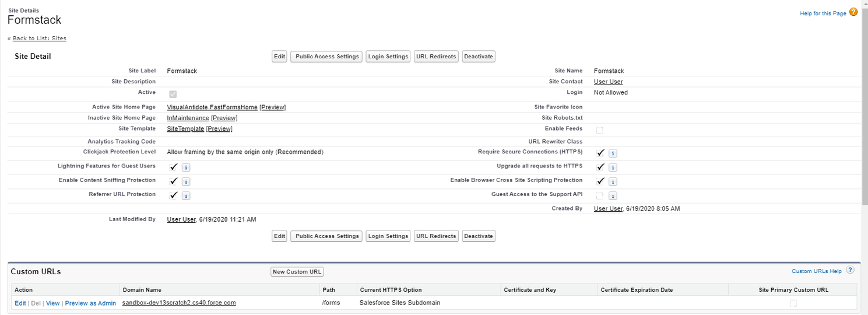Edit the sandbox-dev13scratch2 custom URL
868x315 pixels.
pos(20,303)
